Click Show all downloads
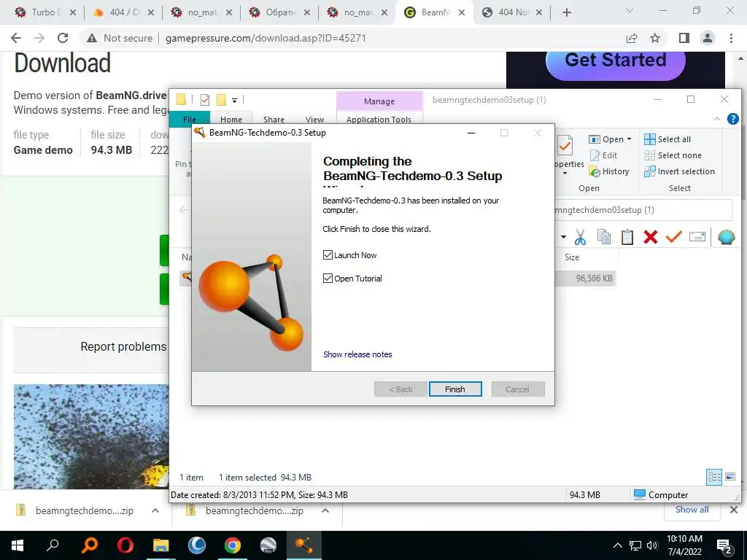Image resolution: width=747 pixels, height=560 pixels. tap(692, 510)
